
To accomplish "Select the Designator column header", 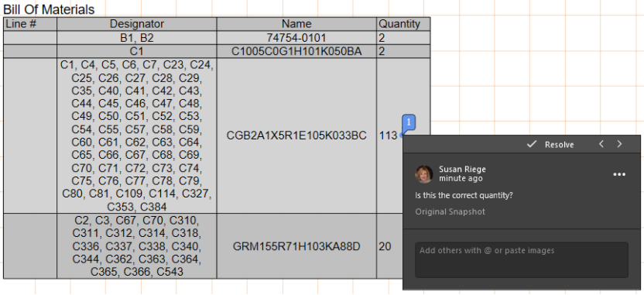I will (137, 24).
